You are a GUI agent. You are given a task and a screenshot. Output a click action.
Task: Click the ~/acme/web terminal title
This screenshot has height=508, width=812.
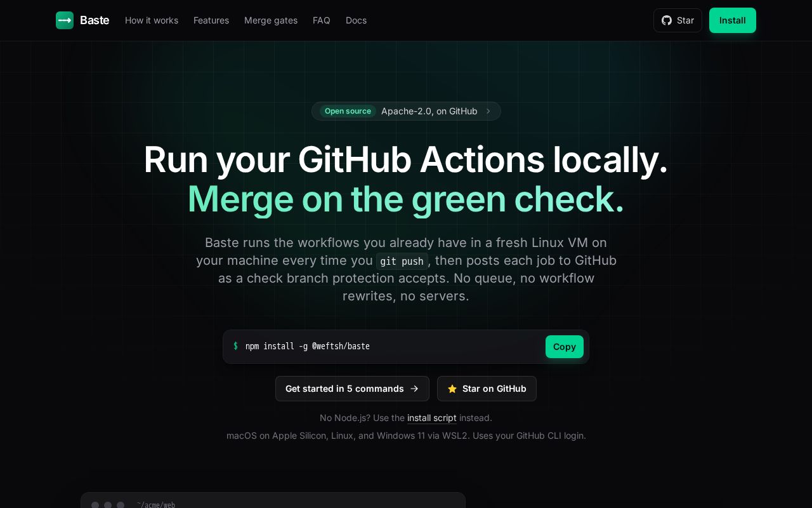156,505
